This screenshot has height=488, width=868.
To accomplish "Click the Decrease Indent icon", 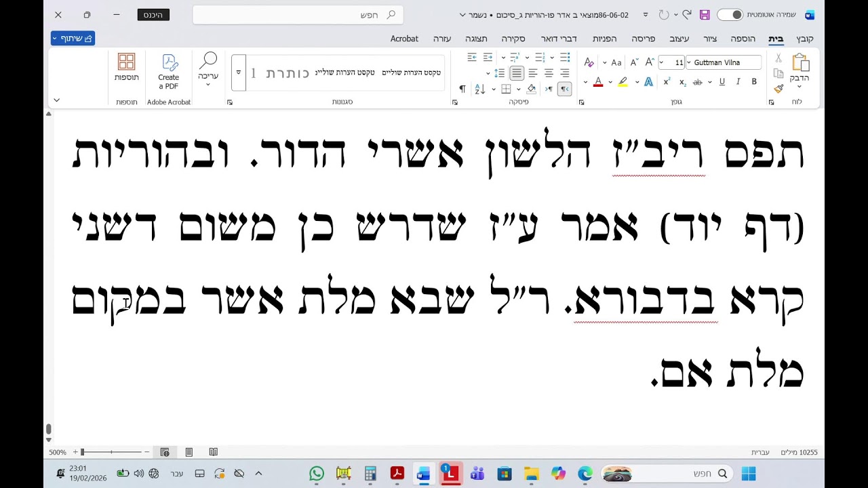I will 488,58.
